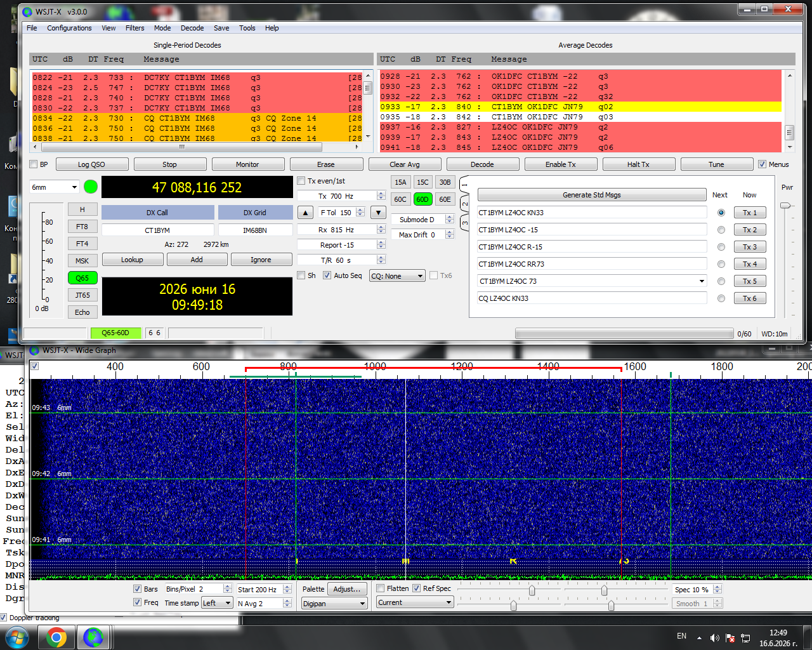Toggle the BP checkbox
Image resolution: width=812 pixels, height=650 pixels.
click(34, 164)
